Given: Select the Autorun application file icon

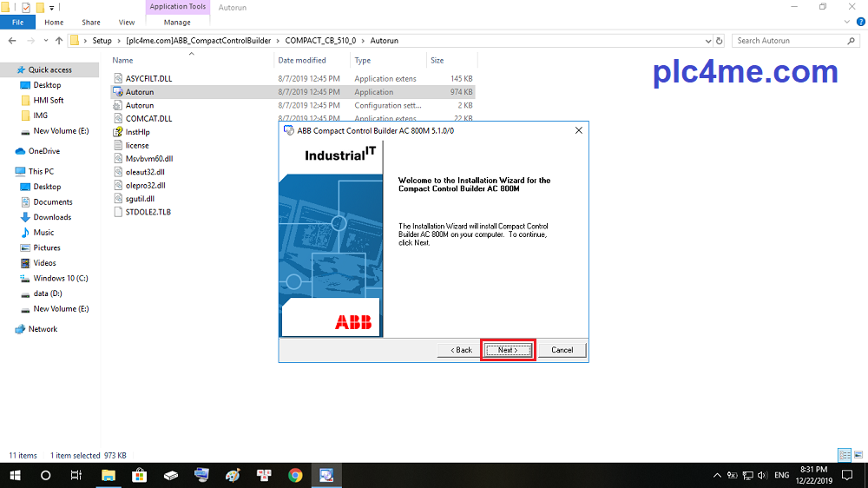Looking at the screenshot, I should (x=119, y=92).
